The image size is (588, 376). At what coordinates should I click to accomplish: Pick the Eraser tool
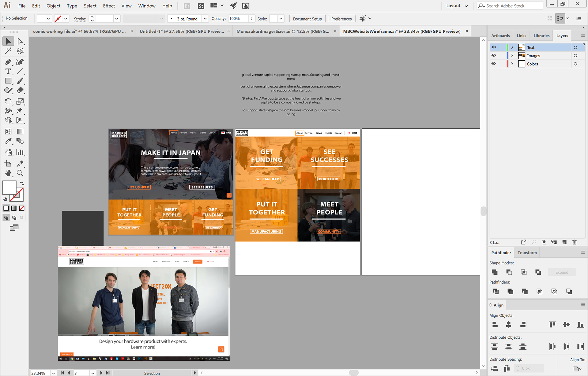(20, 90)
